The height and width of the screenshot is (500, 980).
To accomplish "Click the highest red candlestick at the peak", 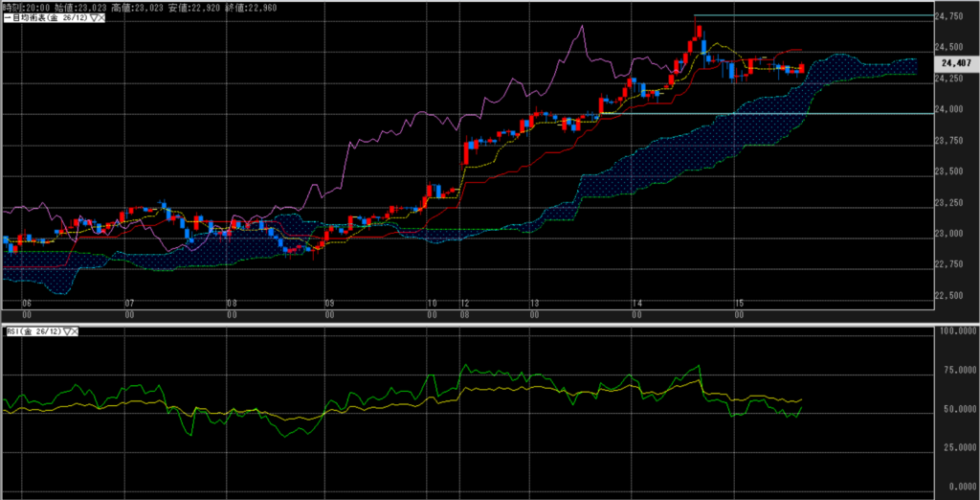I will click(x=696, y=36).
